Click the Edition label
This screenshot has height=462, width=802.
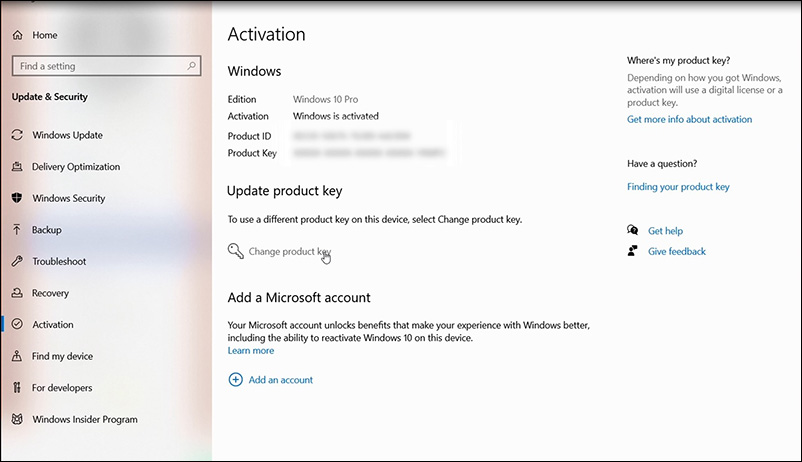[242, 99]
